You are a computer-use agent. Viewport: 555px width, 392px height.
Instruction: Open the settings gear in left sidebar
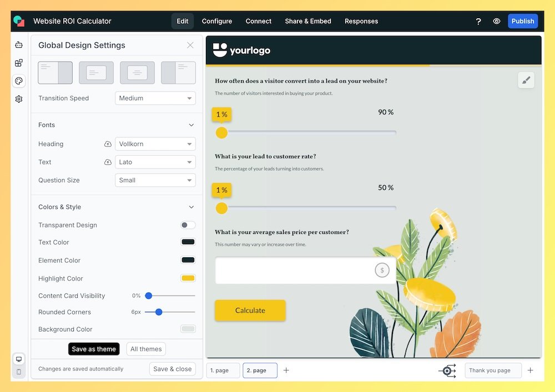pos(19,99)
